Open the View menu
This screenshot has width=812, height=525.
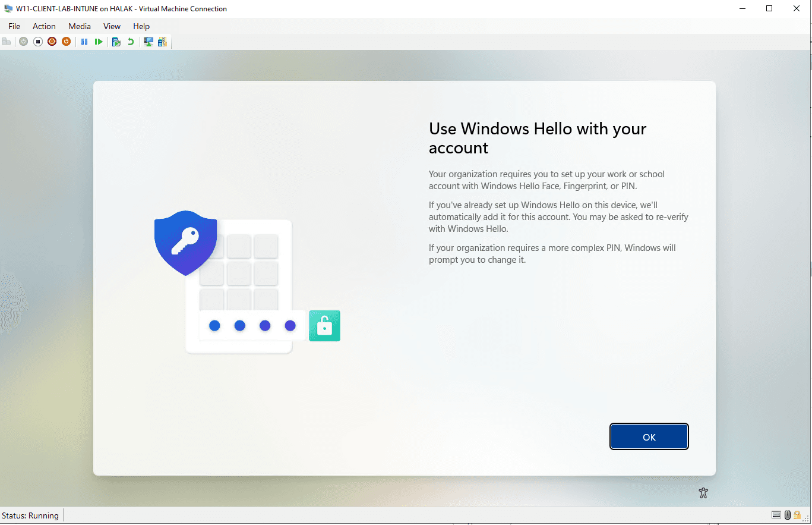[x=112, y=26]
